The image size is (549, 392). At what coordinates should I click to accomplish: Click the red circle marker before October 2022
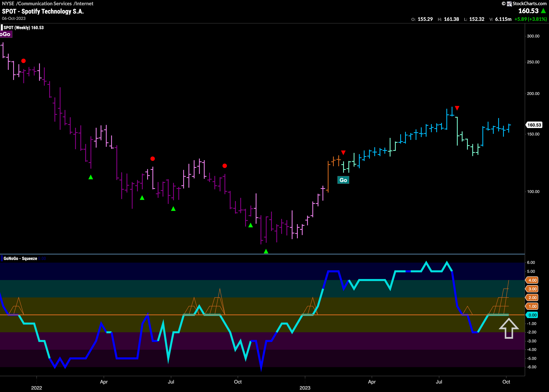(225, 166)
